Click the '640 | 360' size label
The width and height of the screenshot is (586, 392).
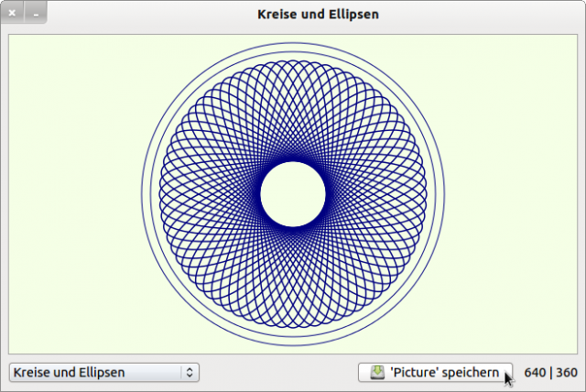[550, 373]
